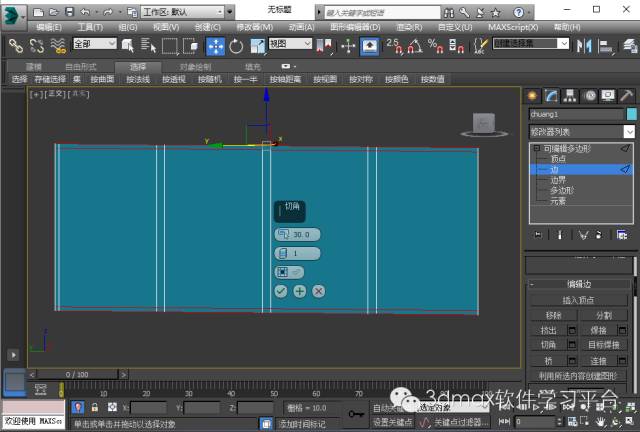Open the Create panel star icon
The width and height of the screenshot is (640, 432).
coord(532,96)
